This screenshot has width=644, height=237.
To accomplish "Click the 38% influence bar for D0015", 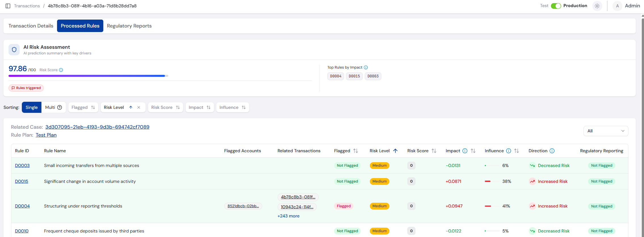I will click(492, 181).
